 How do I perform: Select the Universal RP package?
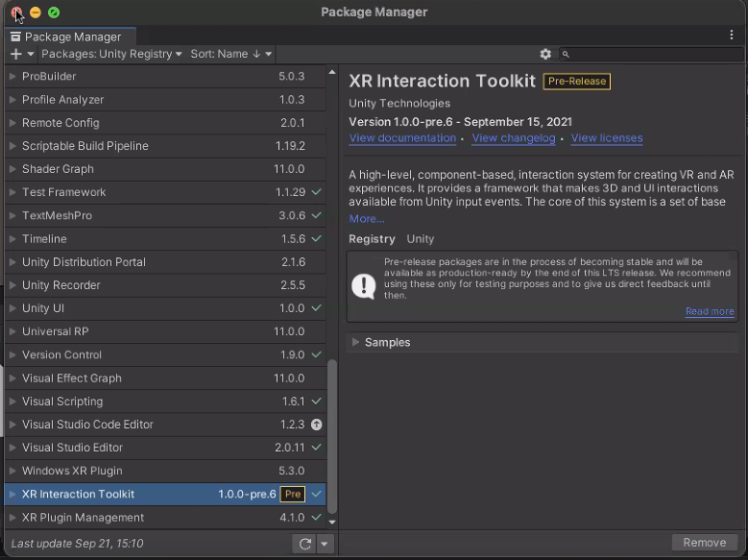(165, 331)
